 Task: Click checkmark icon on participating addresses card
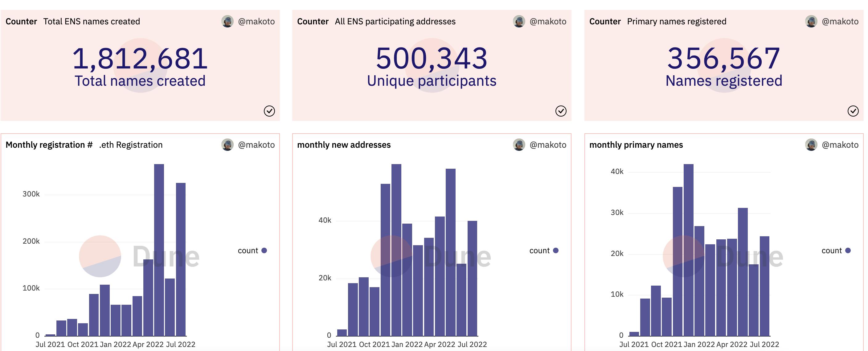pos(561,111)
